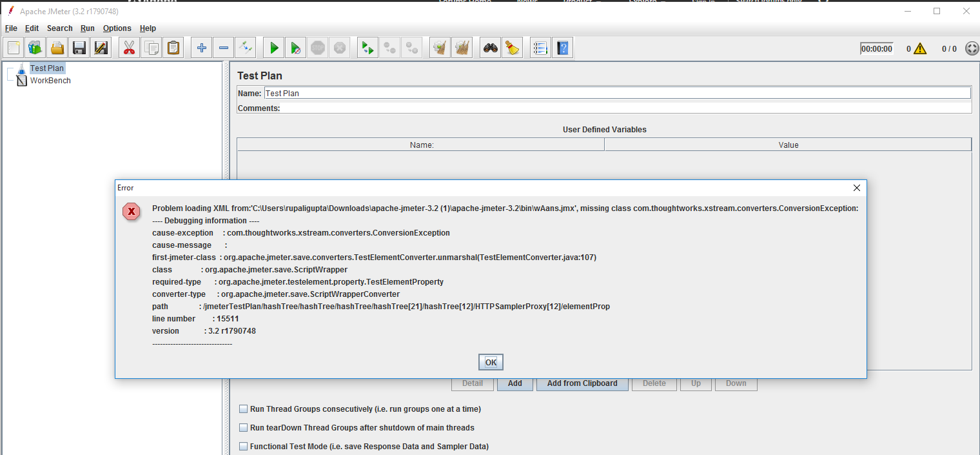Screen dimensions: 980x455
Task: Click the Clear All double broom icon
Action: 462,48
